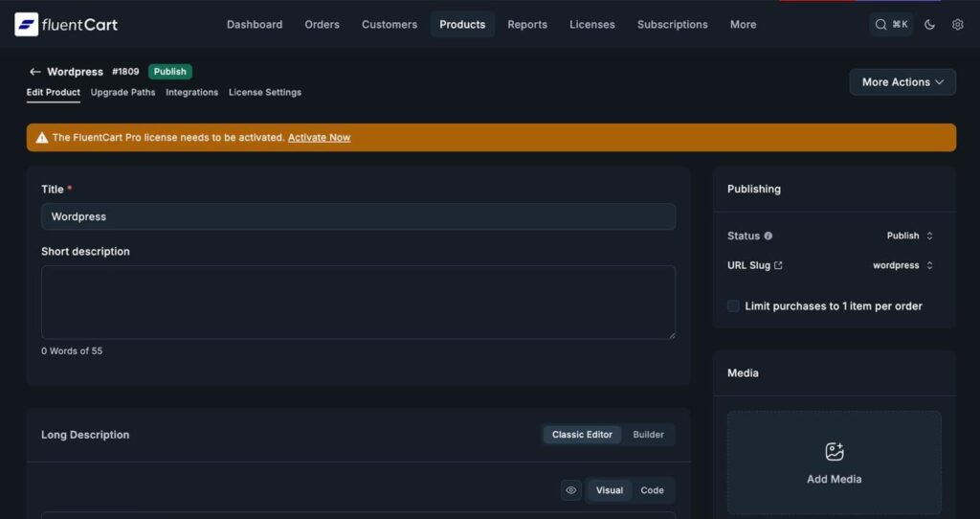Switch to Upgrade Paths tab
The image size is (980, 519).
click(122, 93)
